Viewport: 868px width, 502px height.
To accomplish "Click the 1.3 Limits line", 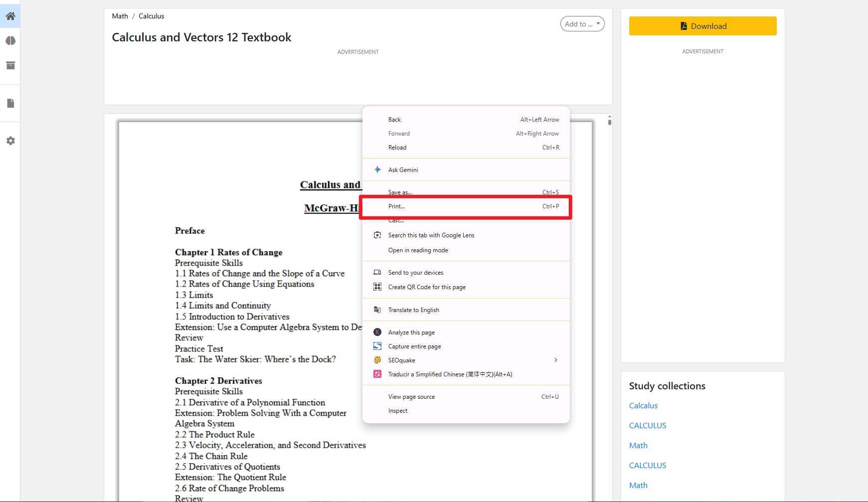I will click(194, 295).
